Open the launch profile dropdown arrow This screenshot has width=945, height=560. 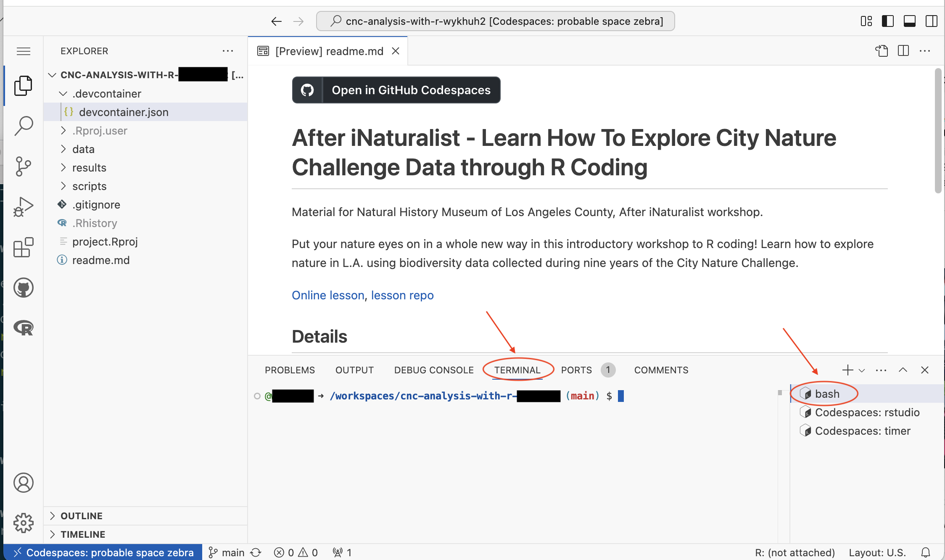(862, 370)
